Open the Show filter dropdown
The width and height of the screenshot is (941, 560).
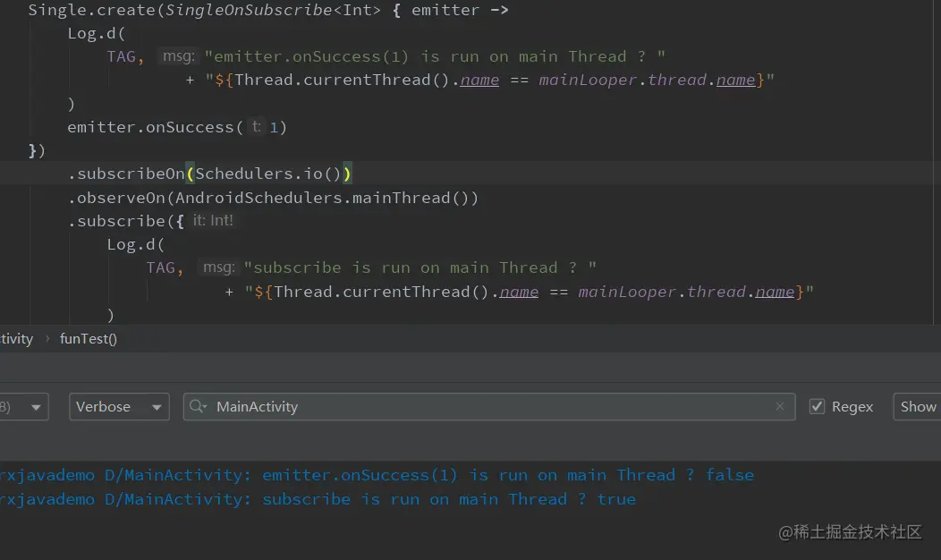tap(917, 407)
